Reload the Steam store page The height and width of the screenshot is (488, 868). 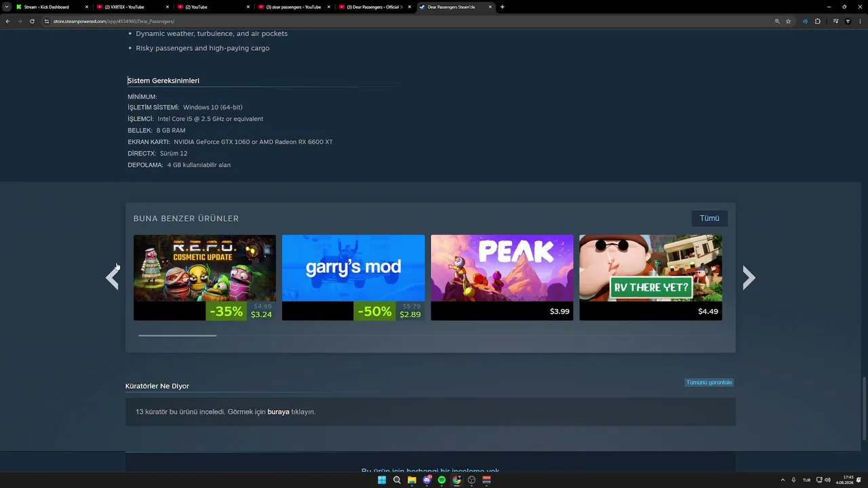[x=32, y=21]
